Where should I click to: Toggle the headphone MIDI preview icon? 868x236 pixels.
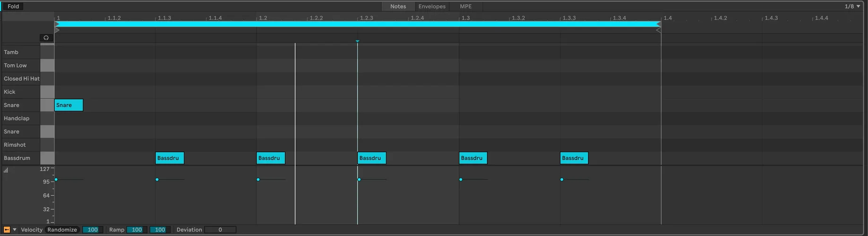pyautogui.click(x=46, y=38)
